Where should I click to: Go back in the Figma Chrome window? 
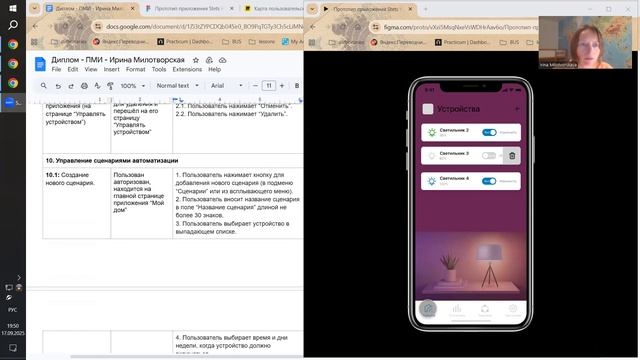313,27
